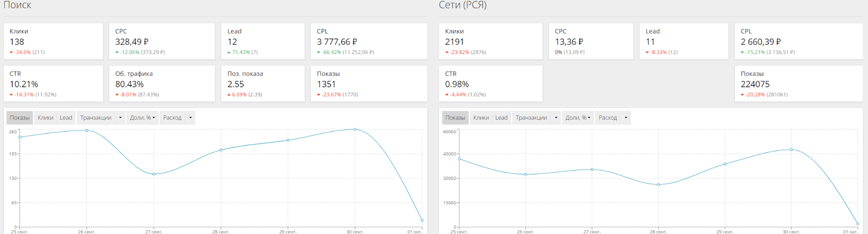Screen dimensions: 868x234
Task: Click the 30 сент. peak point in Поиск chart
Action: [355, 129]
